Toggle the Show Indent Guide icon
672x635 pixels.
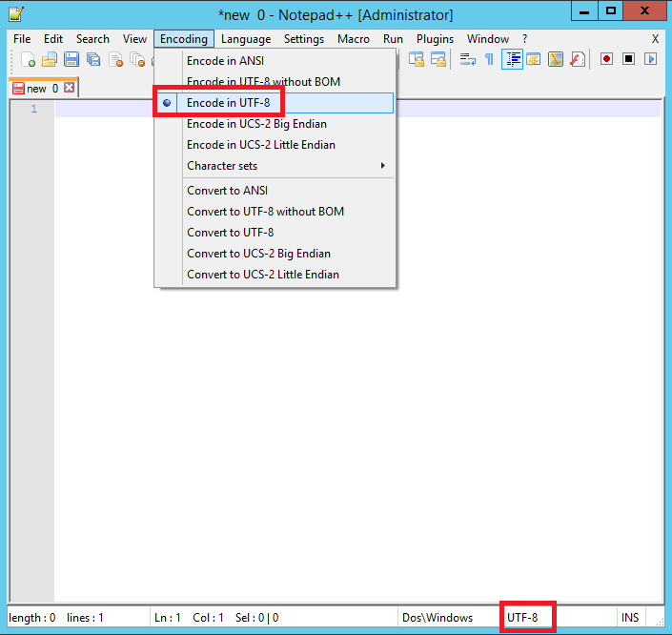(512, 59)
